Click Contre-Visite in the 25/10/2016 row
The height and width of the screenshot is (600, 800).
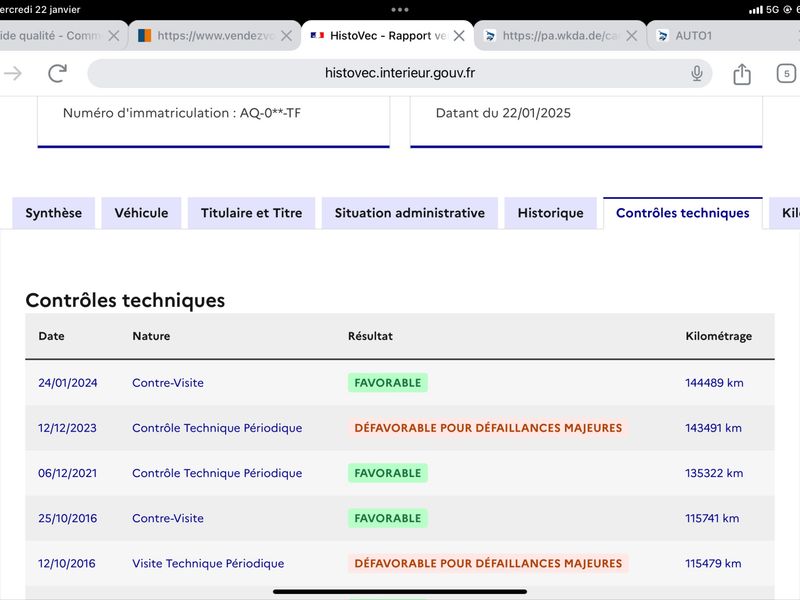point(168,518)
